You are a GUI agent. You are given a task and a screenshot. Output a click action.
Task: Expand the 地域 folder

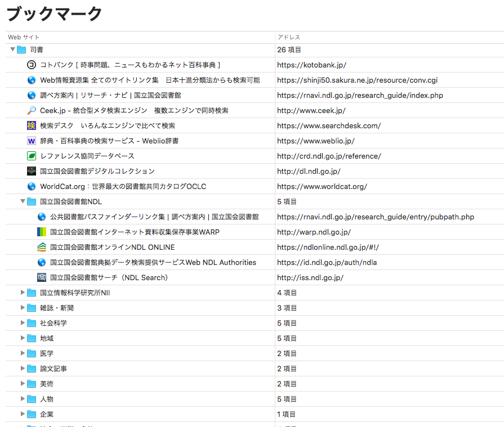[x=23, y=338]
